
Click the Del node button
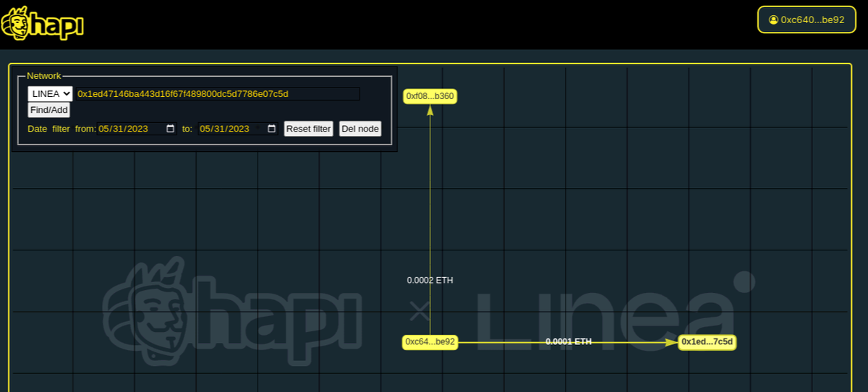point(360,129)
